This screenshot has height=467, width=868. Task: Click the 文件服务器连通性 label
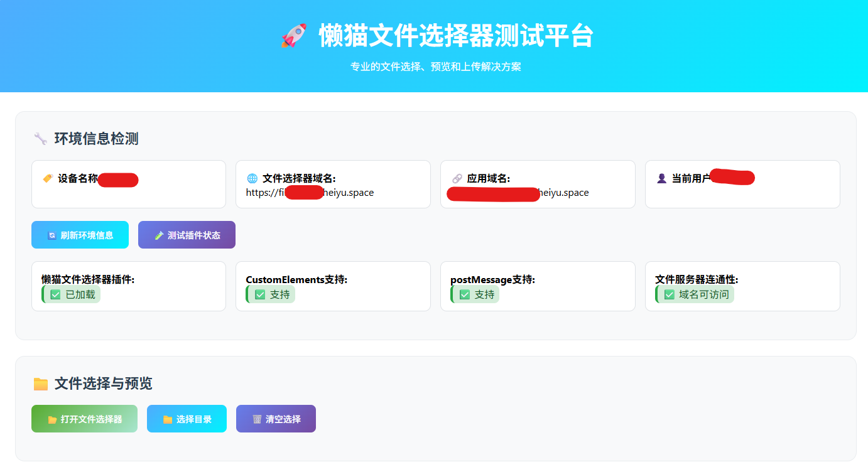[697, 279]
